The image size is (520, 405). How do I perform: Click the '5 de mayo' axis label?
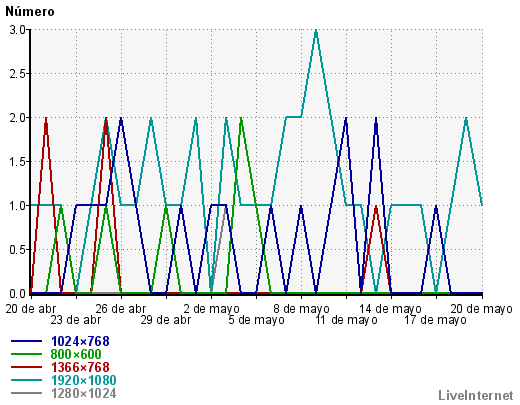(x=256, y=320)
